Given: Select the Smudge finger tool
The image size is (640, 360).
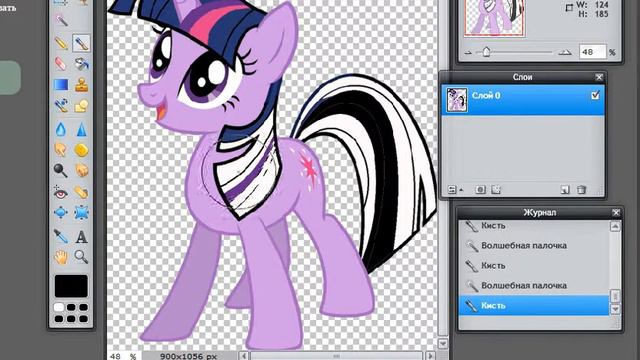Looking at the screenshot, I should (61, 150).
